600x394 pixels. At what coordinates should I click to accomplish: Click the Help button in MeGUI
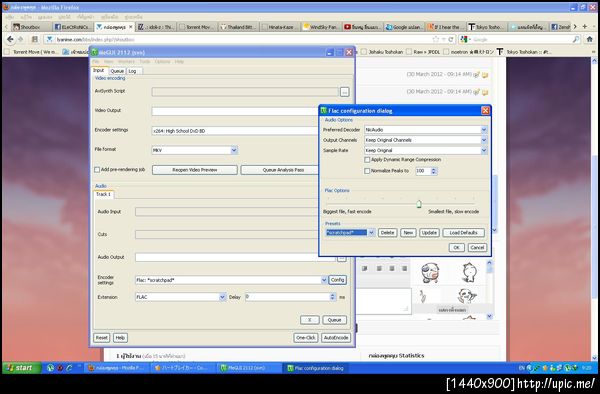click(120, 338)
